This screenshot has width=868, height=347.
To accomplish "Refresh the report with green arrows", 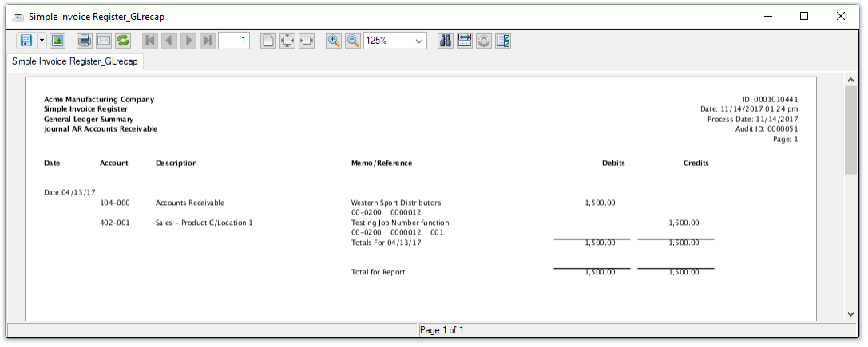I will (x=123, y=41).
